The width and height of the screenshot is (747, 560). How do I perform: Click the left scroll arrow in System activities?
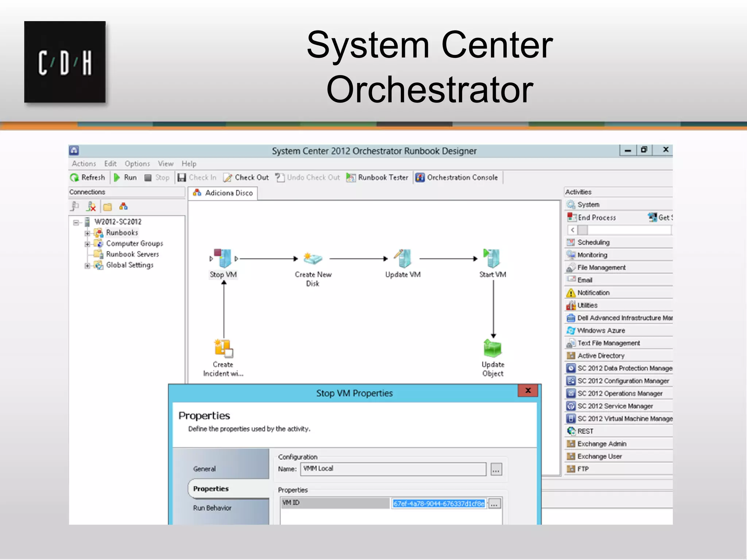pyautogui.click(x=573, y=230)
